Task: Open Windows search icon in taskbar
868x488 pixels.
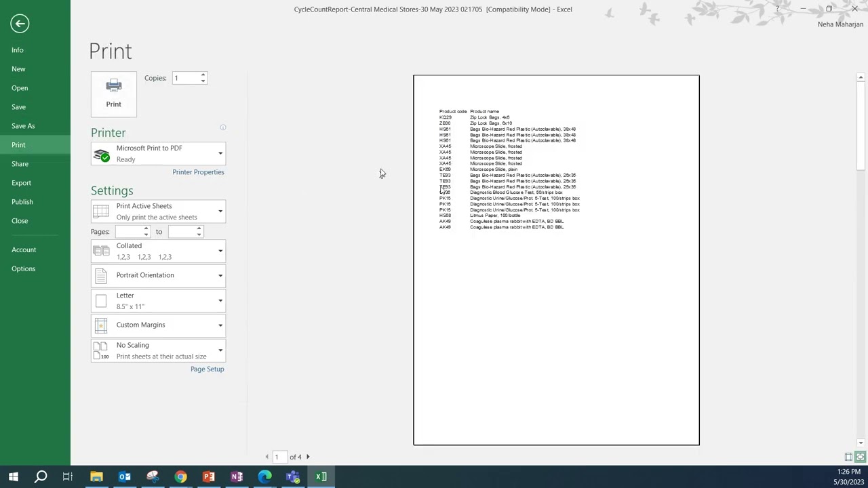Action: pyautogui.click(x=41, y=476)
